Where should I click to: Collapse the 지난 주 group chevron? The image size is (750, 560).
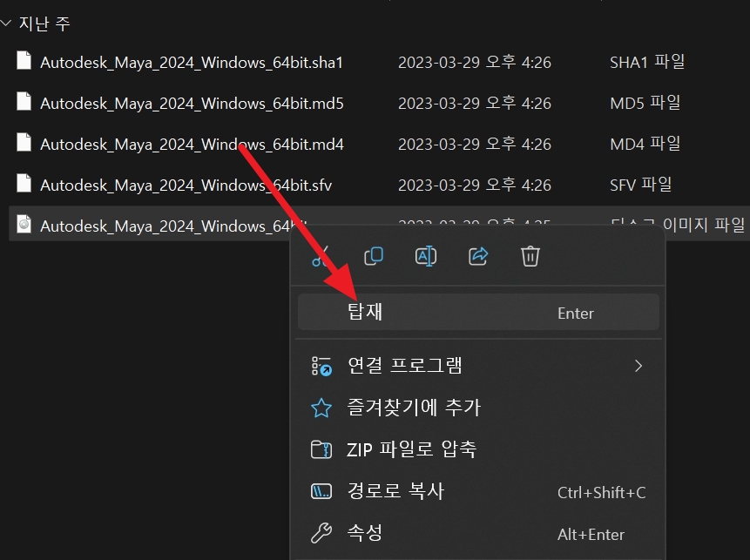pos(6,23)
